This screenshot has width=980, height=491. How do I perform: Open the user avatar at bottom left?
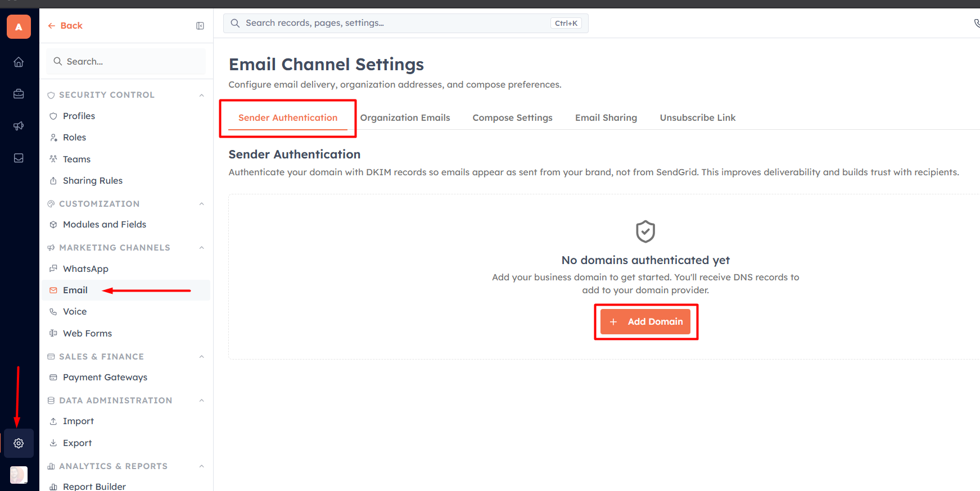[x=19, y=475]
